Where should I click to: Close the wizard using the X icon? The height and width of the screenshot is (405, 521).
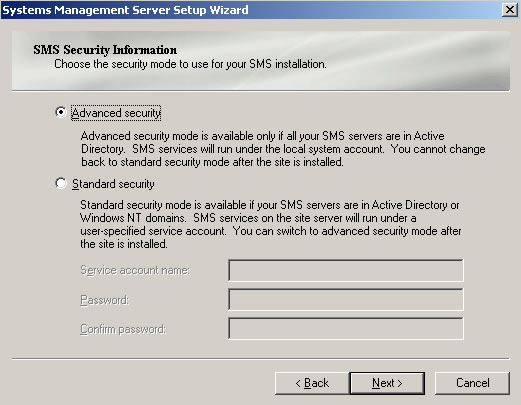[510, 10]
